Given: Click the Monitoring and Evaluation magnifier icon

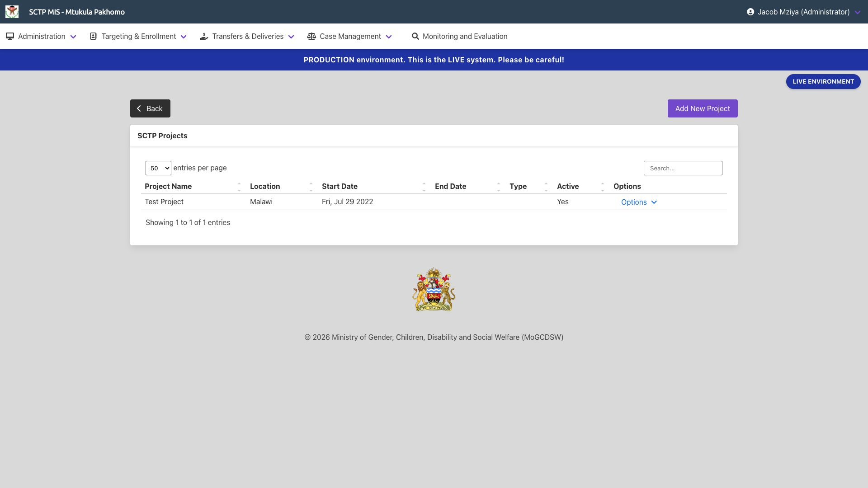Looking at the screenshot, I should point(415,36).
